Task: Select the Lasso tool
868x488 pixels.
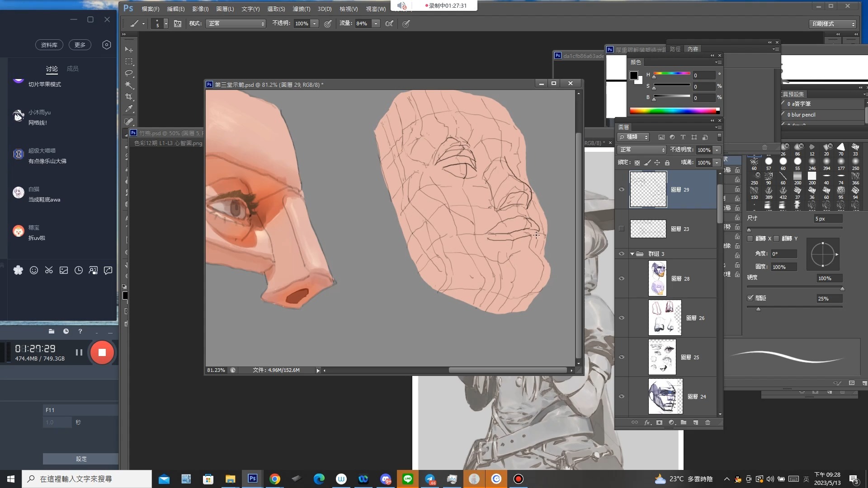Action: 129,73
